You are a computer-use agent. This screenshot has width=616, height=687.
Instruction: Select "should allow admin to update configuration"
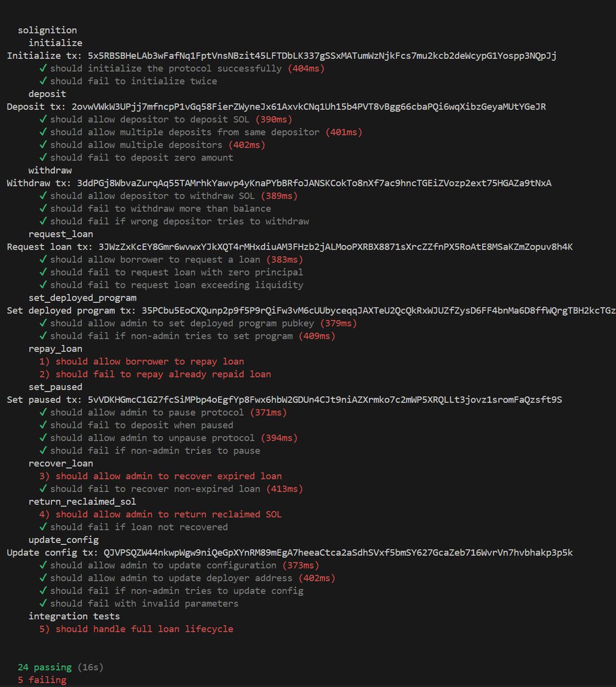tap(179, 565)
